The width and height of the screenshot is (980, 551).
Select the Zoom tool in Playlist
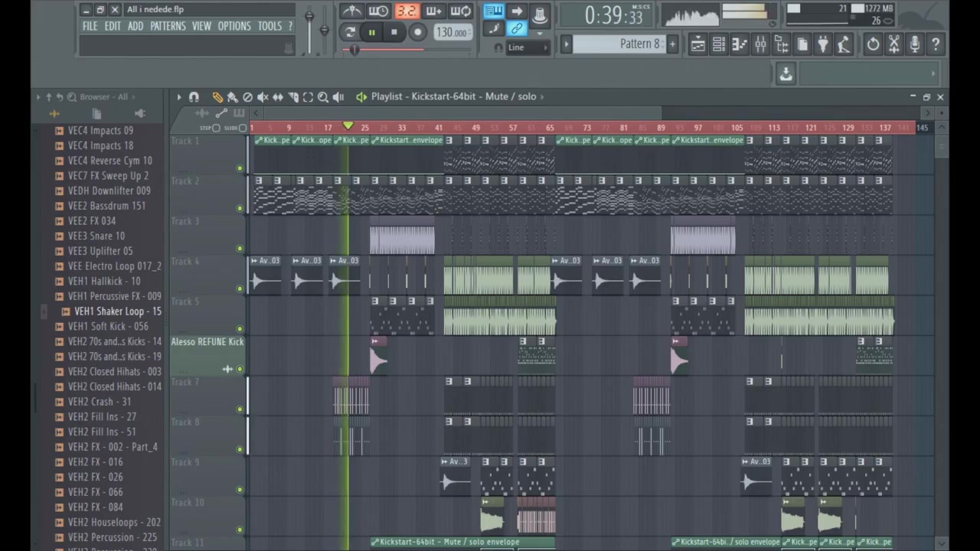pos(323,97)
